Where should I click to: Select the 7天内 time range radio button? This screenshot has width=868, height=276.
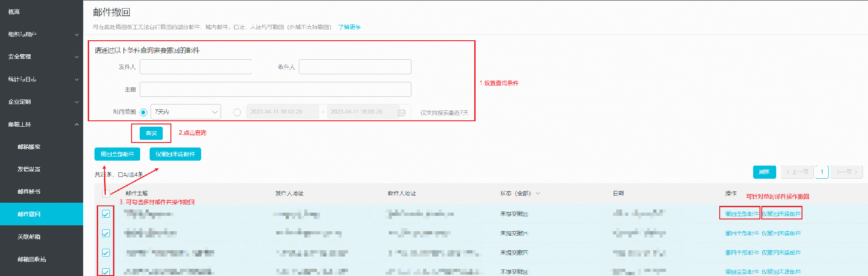pyautogui.click(x=143, y=112)
